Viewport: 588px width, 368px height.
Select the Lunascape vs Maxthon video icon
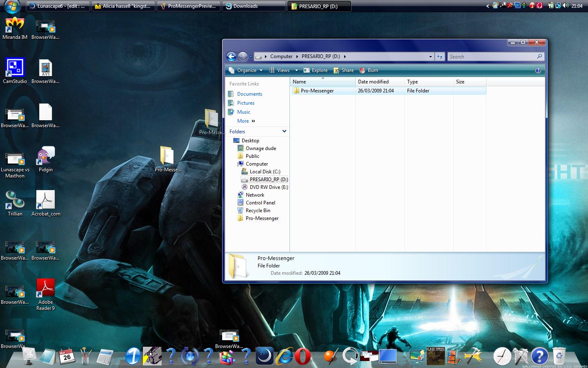pos(15,165)
